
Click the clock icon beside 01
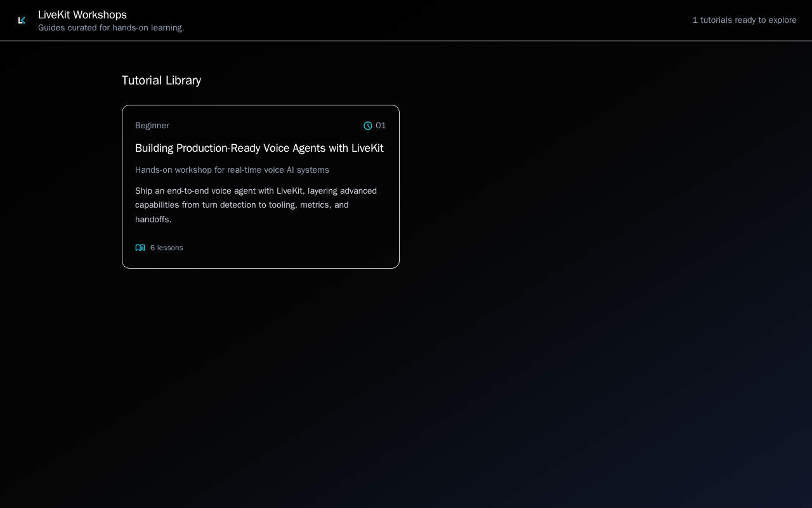pos(368,126)
